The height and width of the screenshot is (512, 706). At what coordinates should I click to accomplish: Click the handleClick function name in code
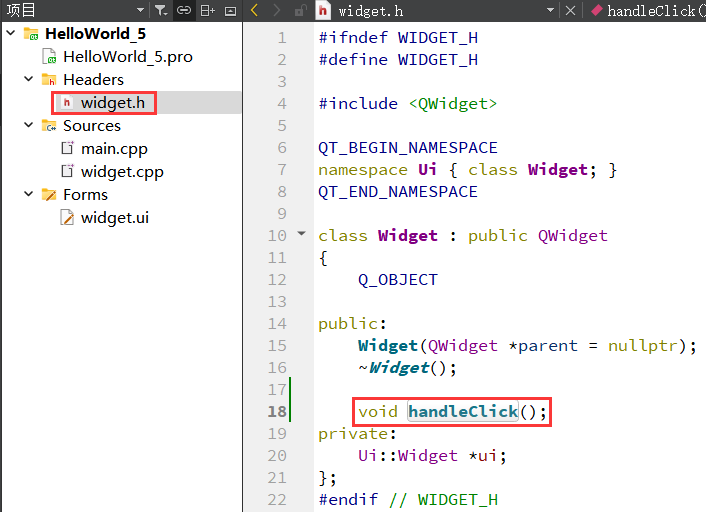click(463, 411)
